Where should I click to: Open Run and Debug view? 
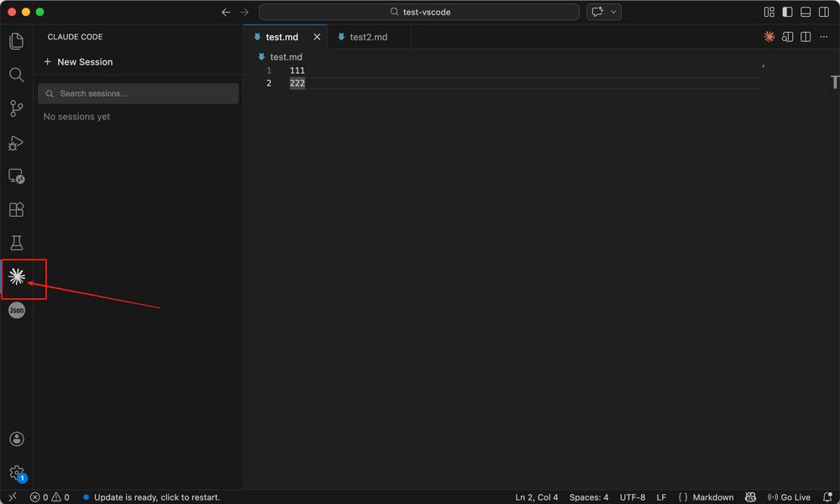(x=16, y=143)
